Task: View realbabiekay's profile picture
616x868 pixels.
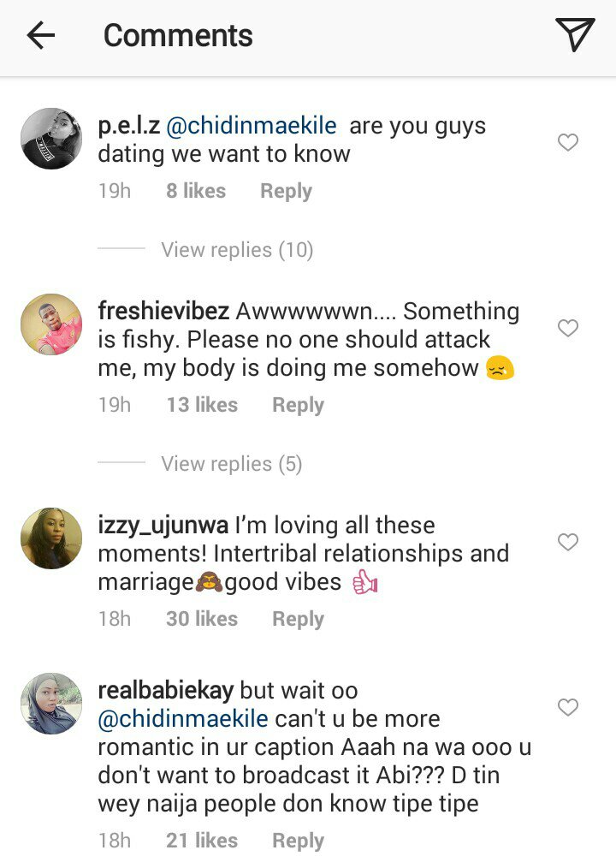Action: [x=51, y=704]
